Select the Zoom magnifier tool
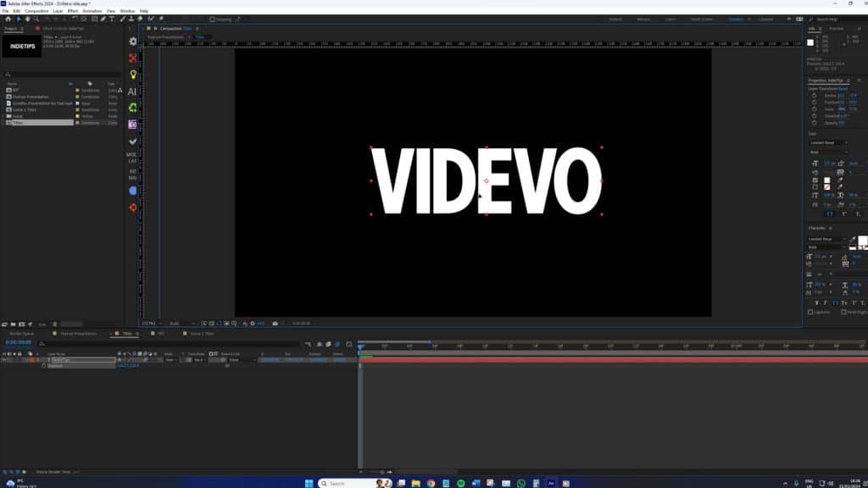The width and height of the screenshot is (868, 488). [x=36, y=19]
